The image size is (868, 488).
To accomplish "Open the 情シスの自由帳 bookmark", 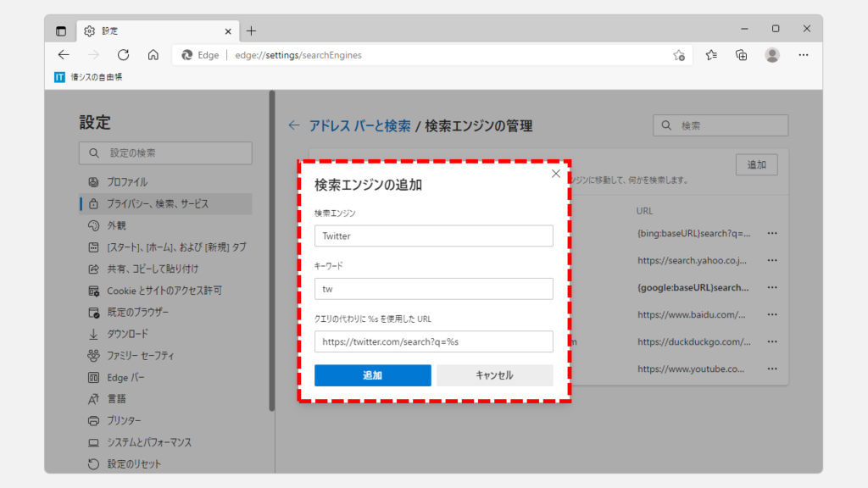I will [x=89, y=77].
